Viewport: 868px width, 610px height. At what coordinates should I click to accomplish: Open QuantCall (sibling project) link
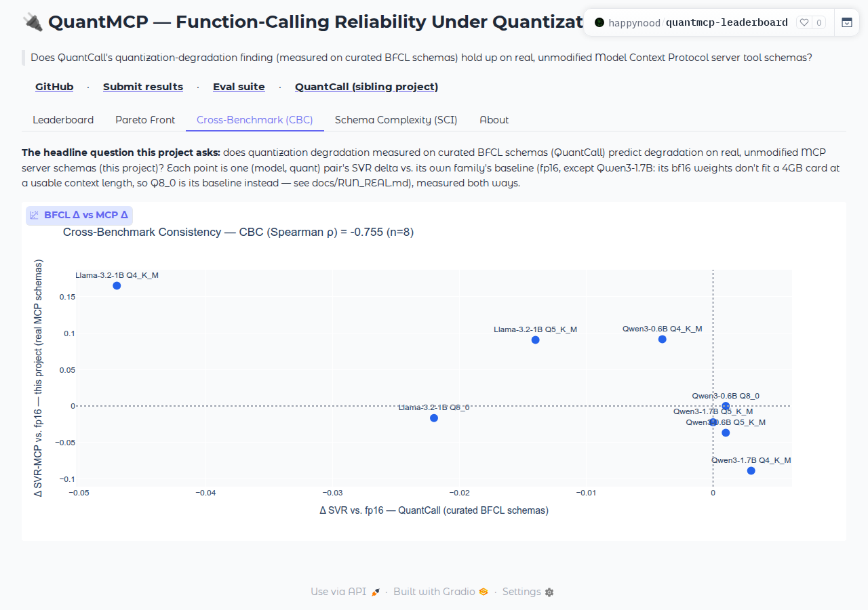click(367, 87)
